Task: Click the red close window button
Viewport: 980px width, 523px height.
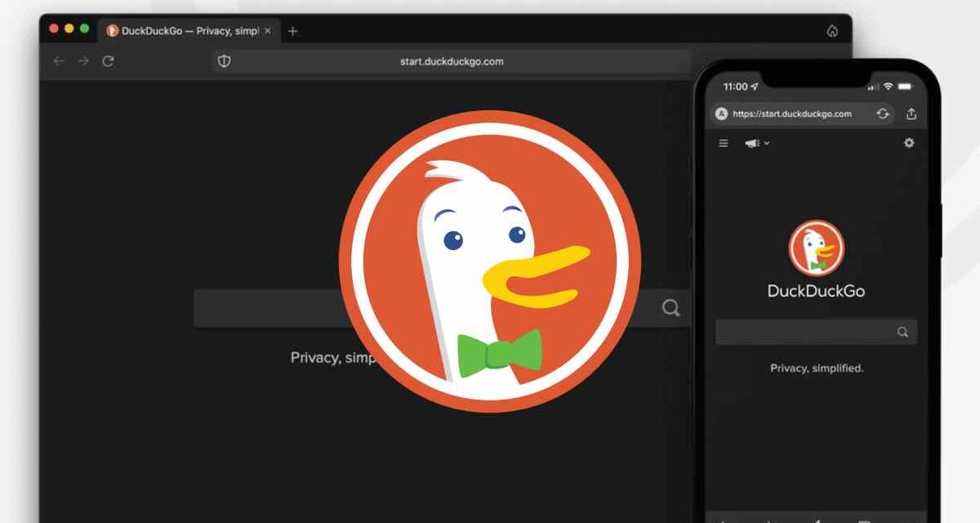Action: click(54, 28)
